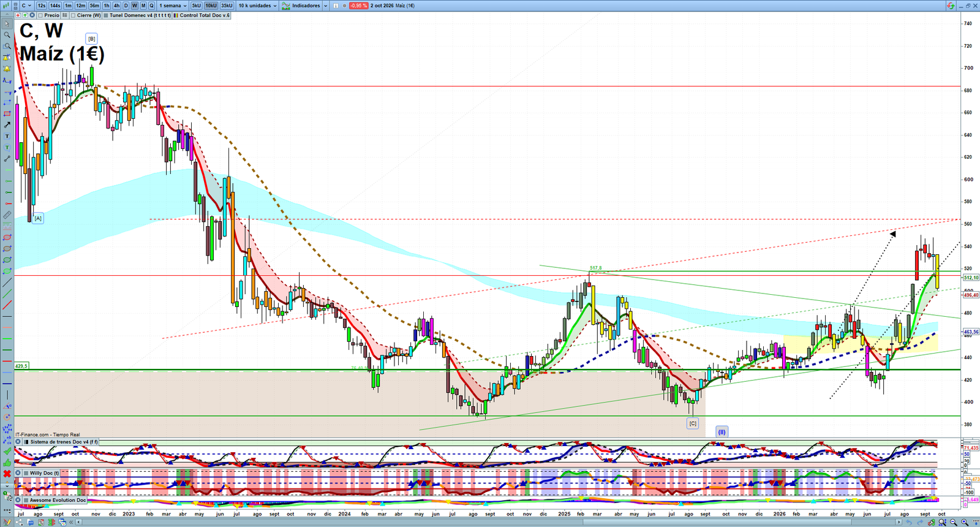Select the ruler measurement tool

(x=7, y=215)
